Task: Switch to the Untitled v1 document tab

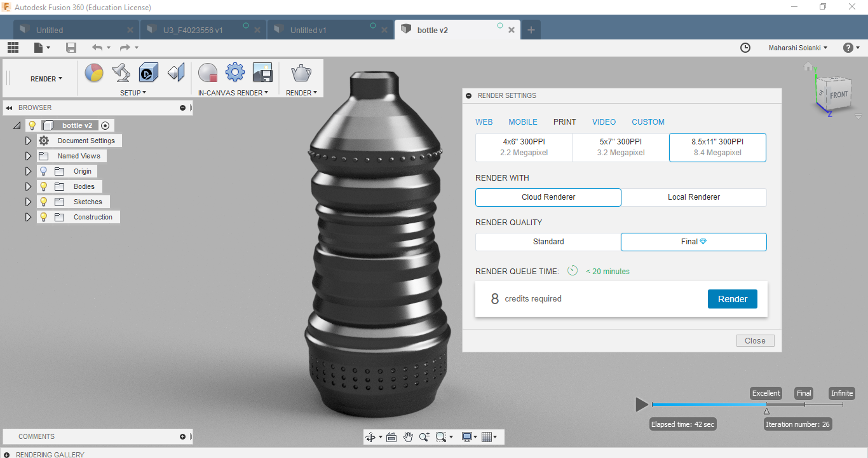Action: pyautogui.click(x=330, y=30)
